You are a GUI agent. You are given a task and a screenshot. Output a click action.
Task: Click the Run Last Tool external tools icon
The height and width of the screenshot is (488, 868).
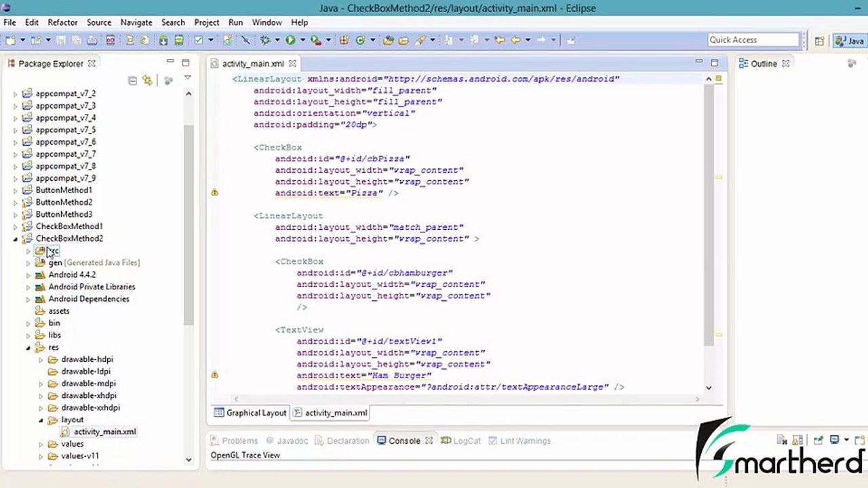point(316,40)
